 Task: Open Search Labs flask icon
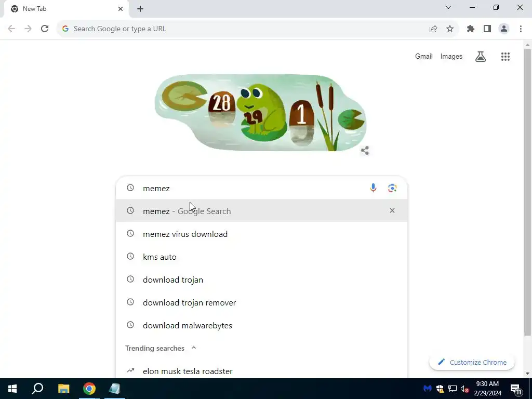[x=481, y=57]
